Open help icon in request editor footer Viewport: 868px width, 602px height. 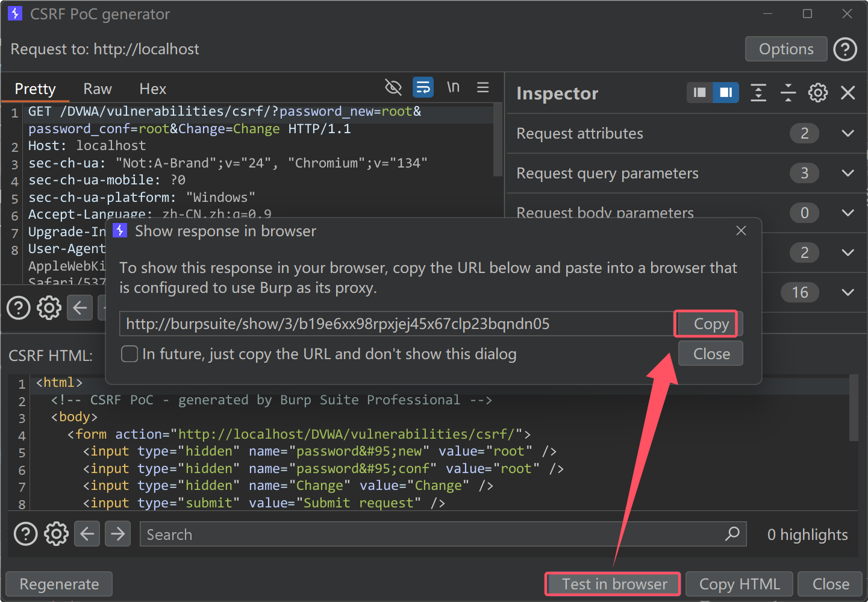point(19,308)
